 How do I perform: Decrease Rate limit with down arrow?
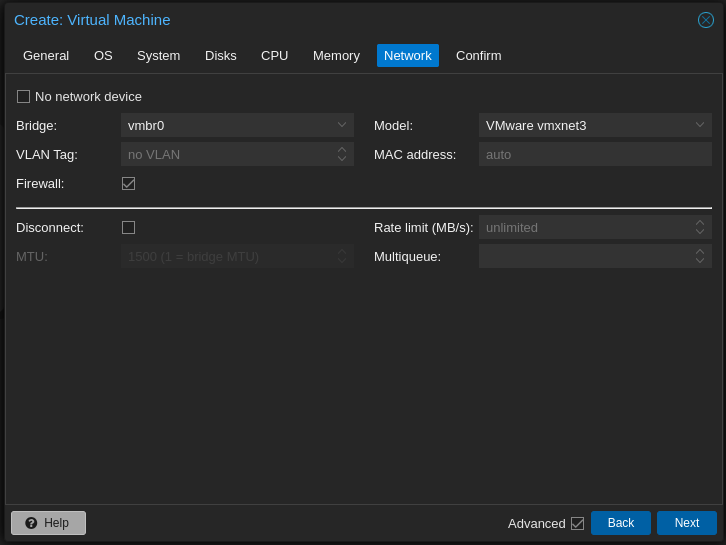[700, 232]
